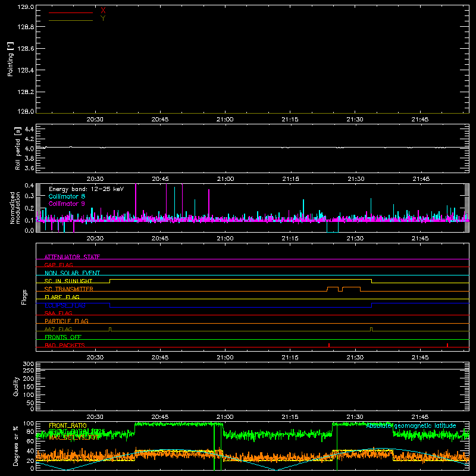Click the 128.2 tick on Pointing axis

(26, 92)
